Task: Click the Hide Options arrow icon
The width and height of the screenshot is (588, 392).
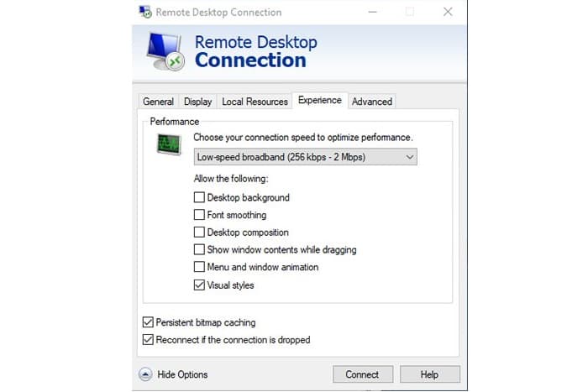Action: pos(145,374)
